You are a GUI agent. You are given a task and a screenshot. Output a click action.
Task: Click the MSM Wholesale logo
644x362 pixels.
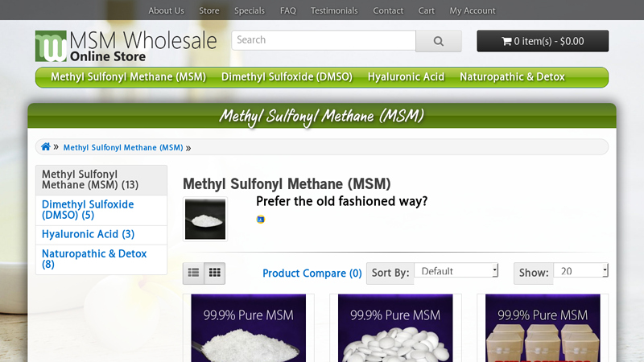tap(126, 46)
